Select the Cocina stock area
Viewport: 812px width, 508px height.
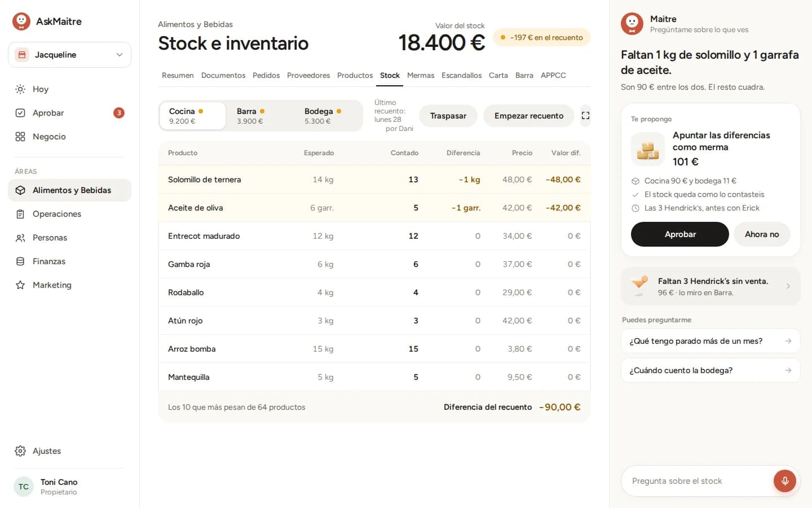coord(192,116)
